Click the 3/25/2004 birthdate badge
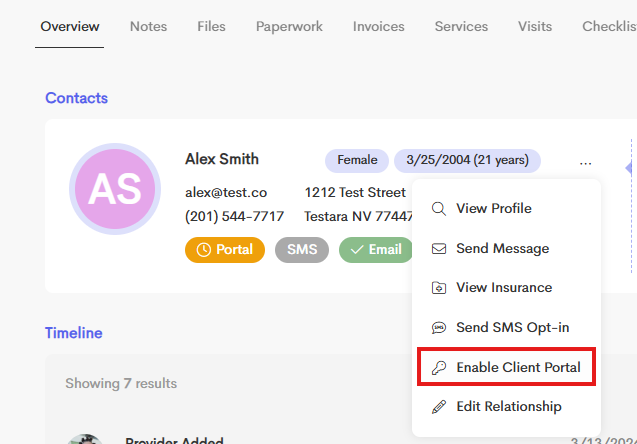Image resolution: width=637 pixels, height=444 pixels. tap(467, 160)
